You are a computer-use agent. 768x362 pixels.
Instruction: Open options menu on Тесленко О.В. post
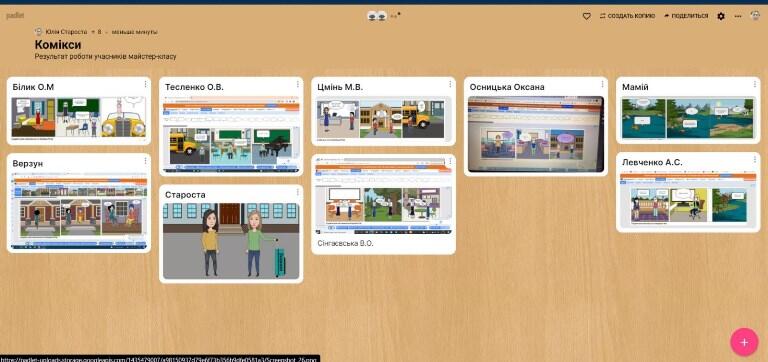click(298, 84)
